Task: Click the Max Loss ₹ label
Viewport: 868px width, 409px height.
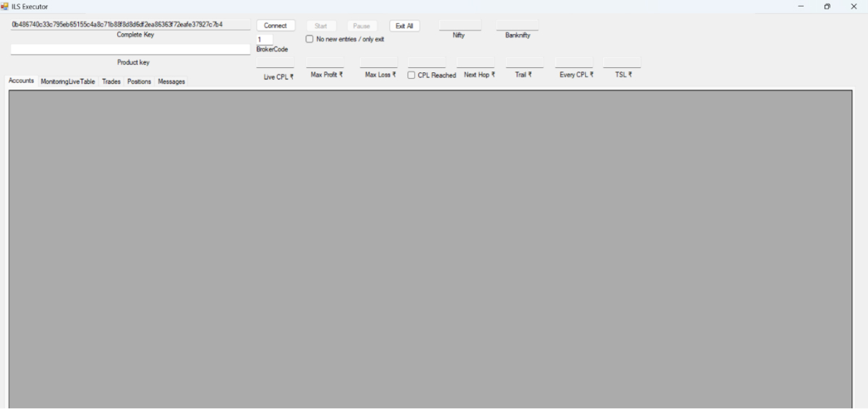Action: coord(380,75)
